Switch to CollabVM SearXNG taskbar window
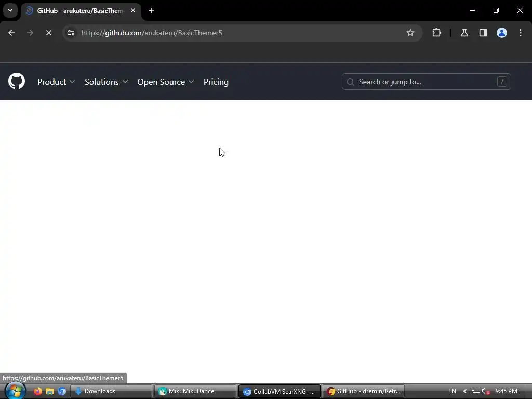This screenshot has width=532, height=399. point(280,391)
